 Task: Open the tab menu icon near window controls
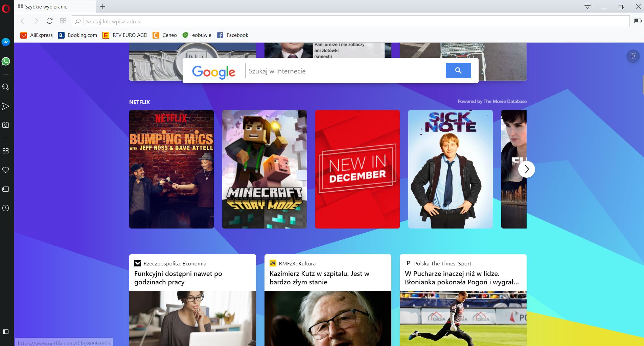588,6
